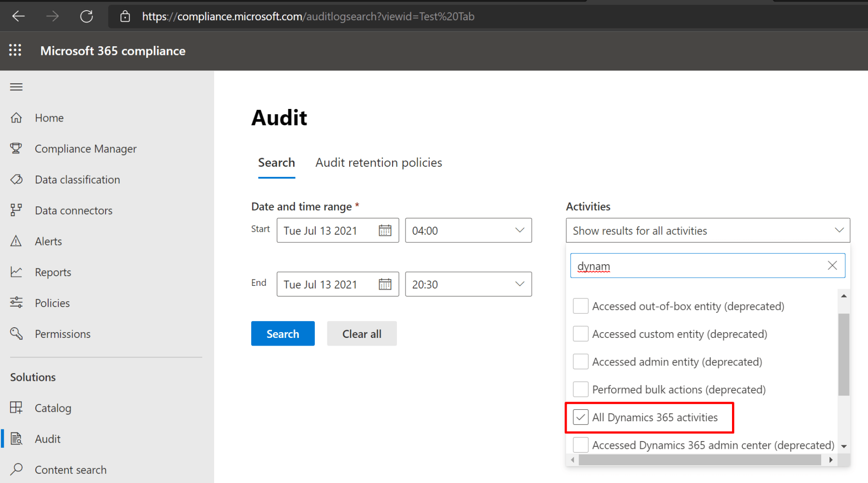Collapse the navigation with the hamburger icon
This screenshot has height=483, width=868.
(16, 87)
